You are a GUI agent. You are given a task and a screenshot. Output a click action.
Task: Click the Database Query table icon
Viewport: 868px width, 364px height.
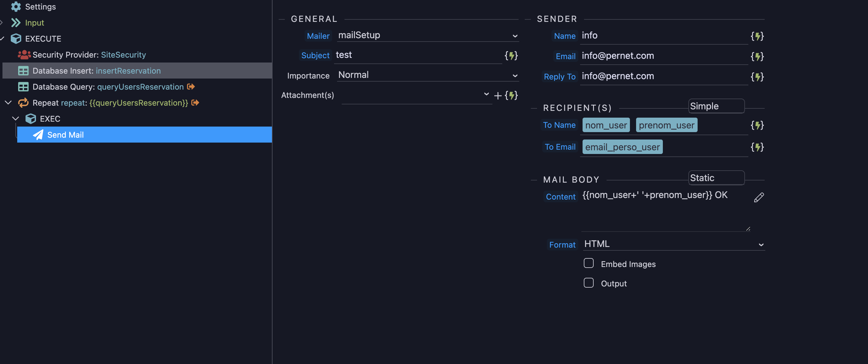coord(23,87)
